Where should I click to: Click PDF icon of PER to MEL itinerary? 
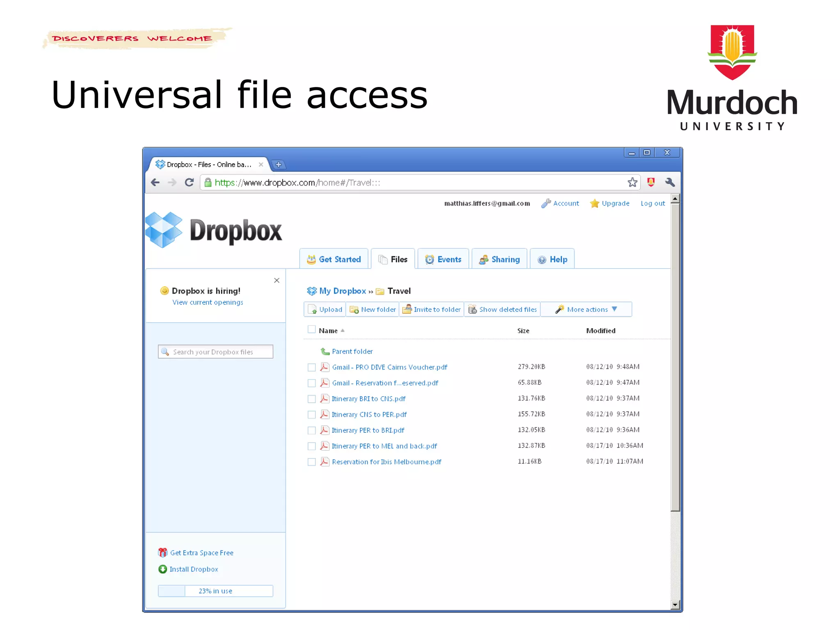324,446
